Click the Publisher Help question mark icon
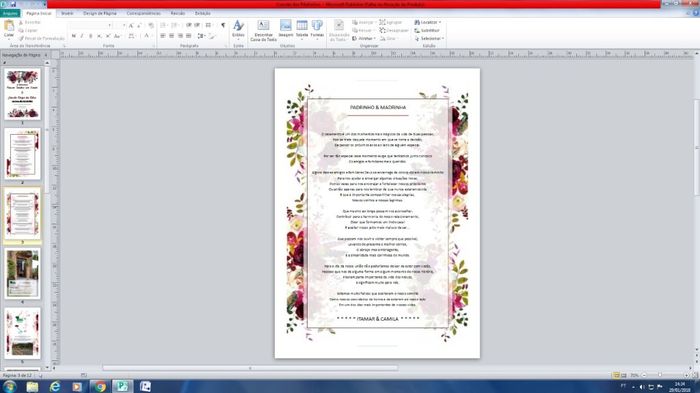700x393 pixels. [696, 13]
